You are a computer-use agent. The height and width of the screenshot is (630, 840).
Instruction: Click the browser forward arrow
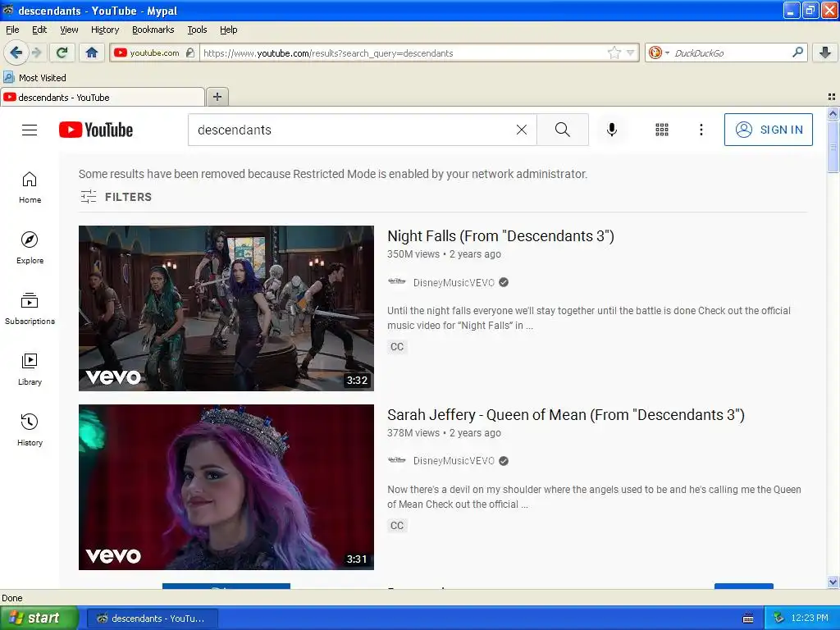point(36,52)
